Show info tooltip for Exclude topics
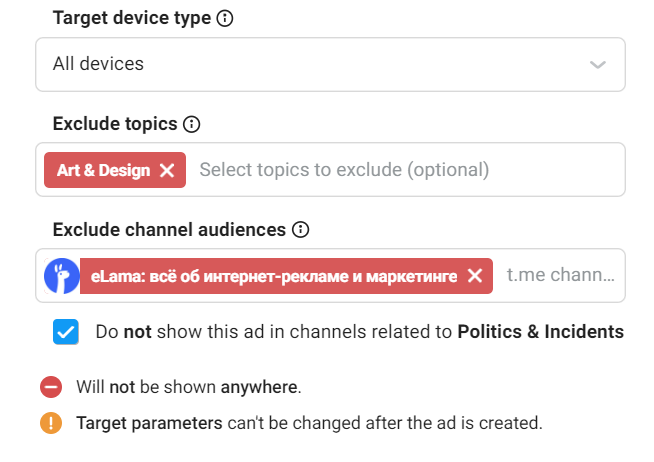Viewport: 654px width, 462px height. [192, 124]
